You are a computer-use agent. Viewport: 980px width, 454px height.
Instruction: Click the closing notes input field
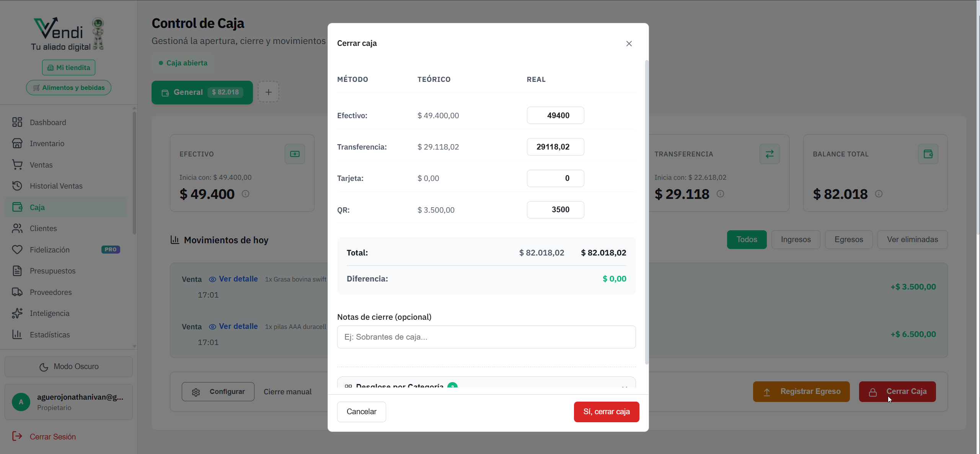point(486,337)
